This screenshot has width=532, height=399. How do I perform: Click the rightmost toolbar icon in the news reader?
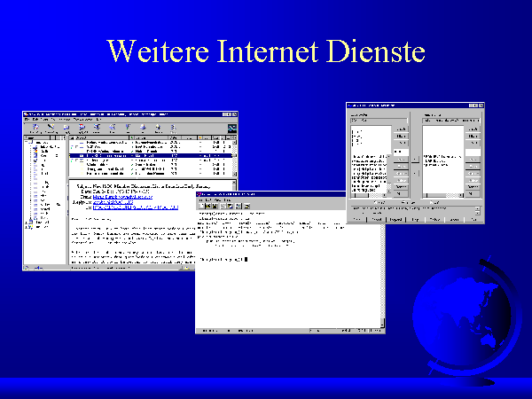click(x=173, y=128)
